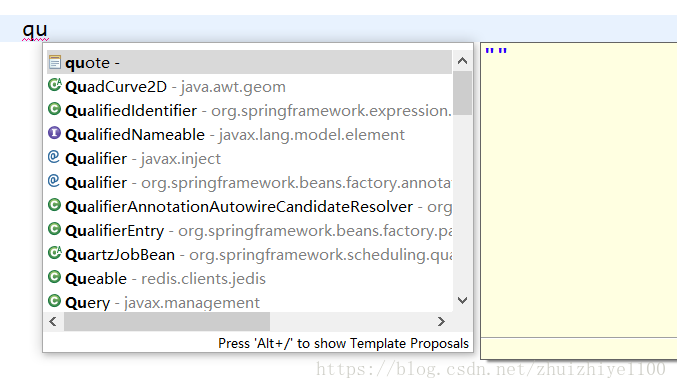Screen dimensions: 677x389
Task: Click the template icon beside quote
Action: pyautogui.click(x=55, y=62)
